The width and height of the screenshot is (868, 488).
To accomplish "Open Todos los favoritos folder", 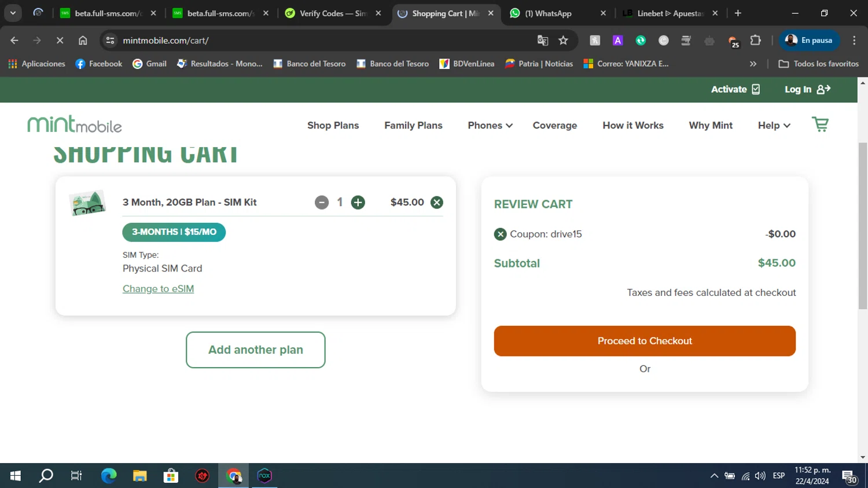I will click(x=818, y=64).
